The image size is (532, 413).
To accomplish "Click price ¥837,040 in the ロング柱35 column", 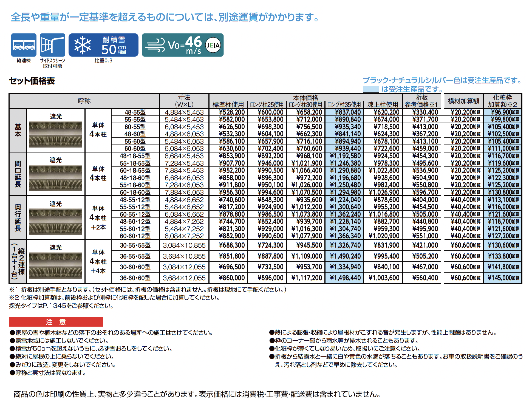I will [x=348, y=112].
